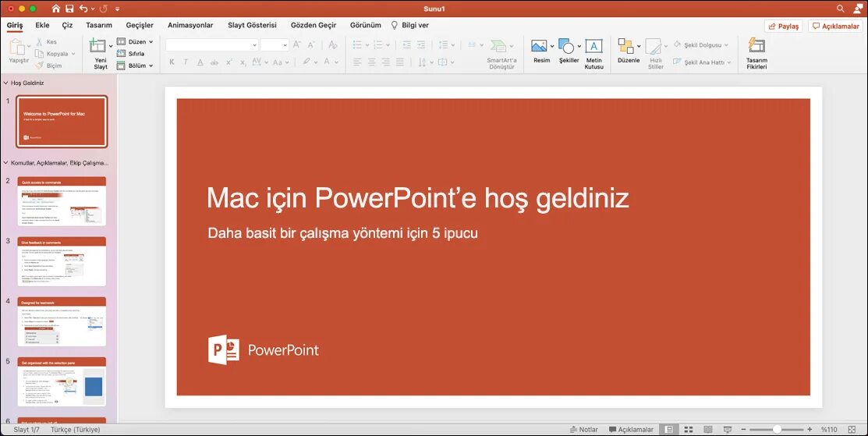Click the user account icon at top right
Viewport: 868px width, 436px height.
(857, 9)
